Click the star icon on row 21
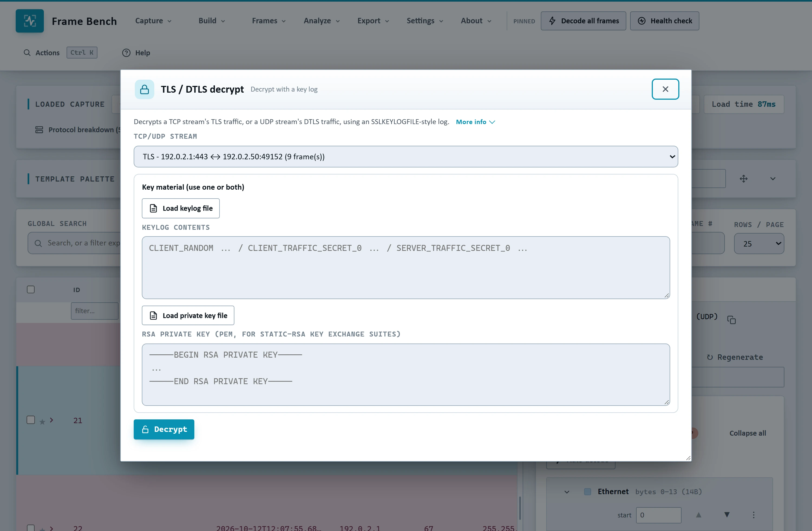 [x=42, y=422]
